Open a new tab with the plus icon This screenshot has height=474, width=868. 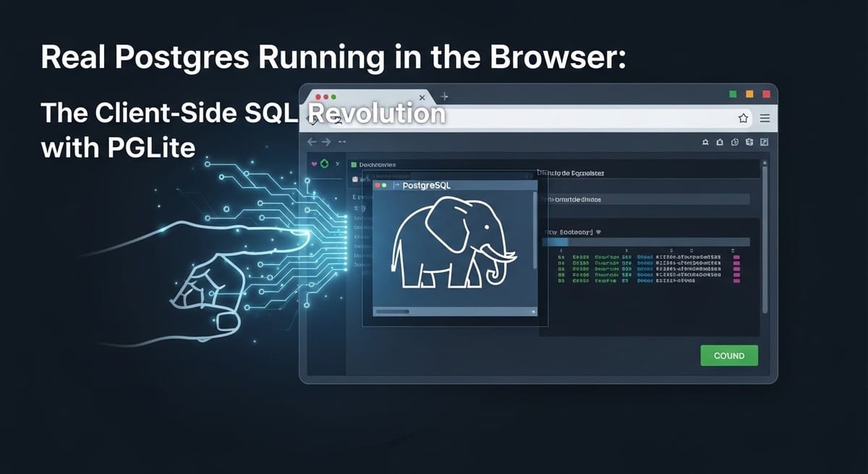[x=444, y=97]
